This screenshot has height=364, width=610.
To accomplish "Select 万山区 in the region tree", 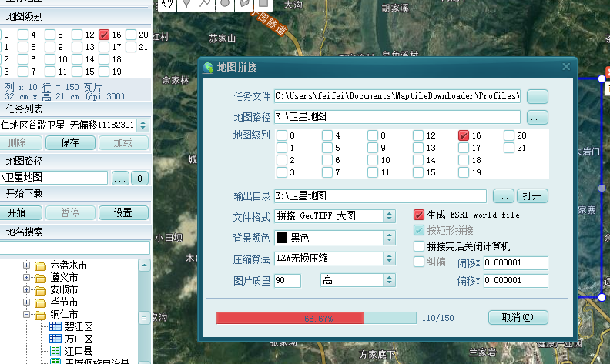I will (x=79, y=339).
